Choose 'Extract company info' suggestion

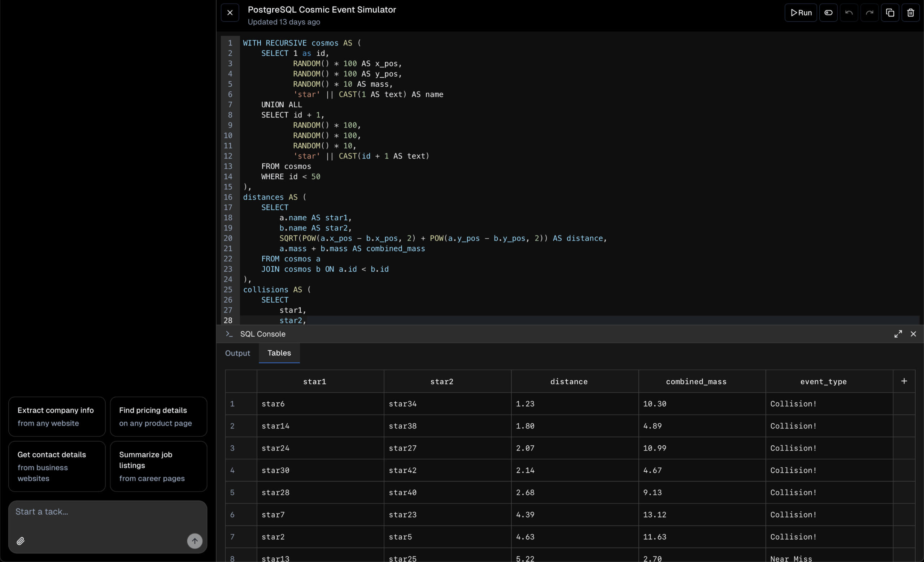pos(57,416)
